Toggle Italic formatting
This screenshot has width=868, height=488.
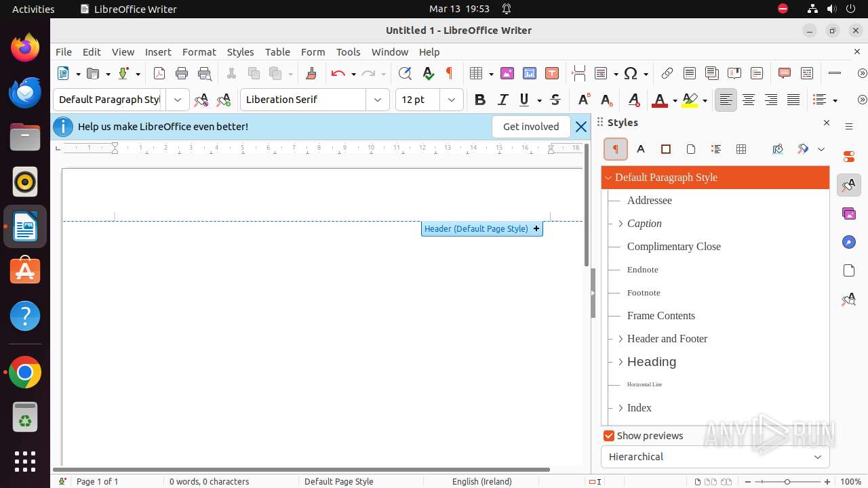502,100
